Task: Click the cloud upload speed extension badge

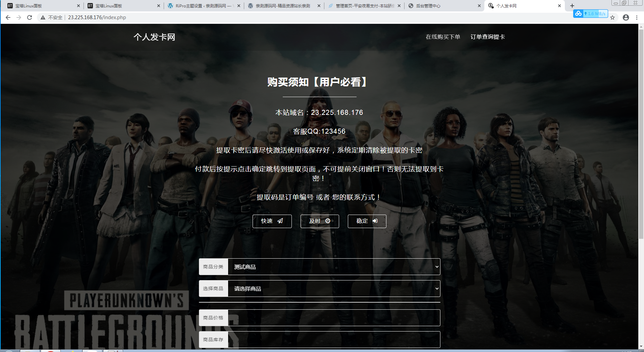Action: 590,13
